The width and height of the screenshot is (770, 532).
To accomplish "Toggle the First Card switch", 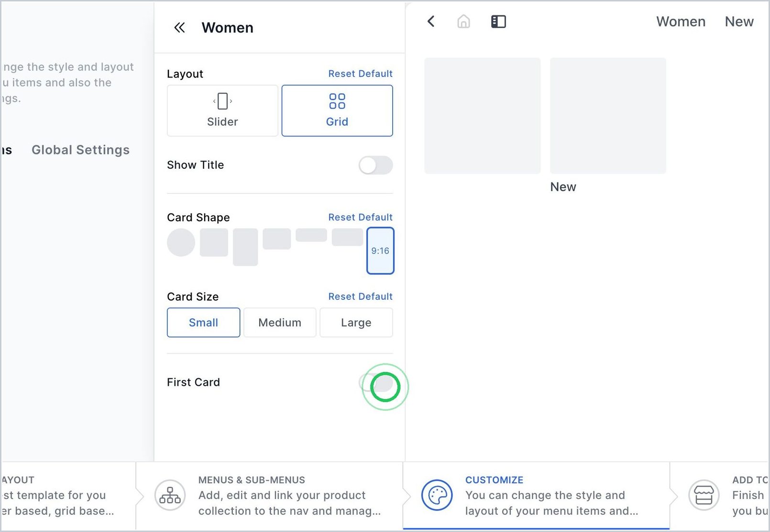I will [x=376, y=382].
